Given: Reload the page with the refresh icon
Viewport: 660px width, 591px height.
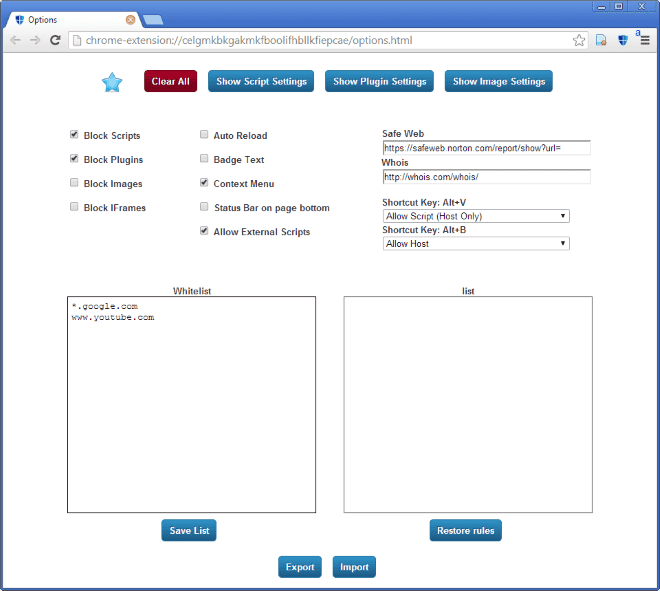Looking at the screenshot, I should [55, 41].
